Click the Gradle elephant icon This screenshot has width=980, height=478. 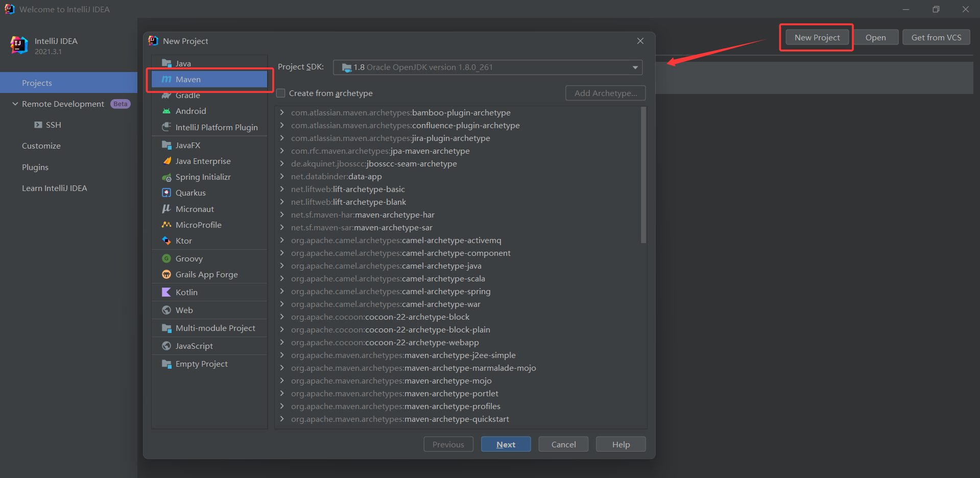166,95
